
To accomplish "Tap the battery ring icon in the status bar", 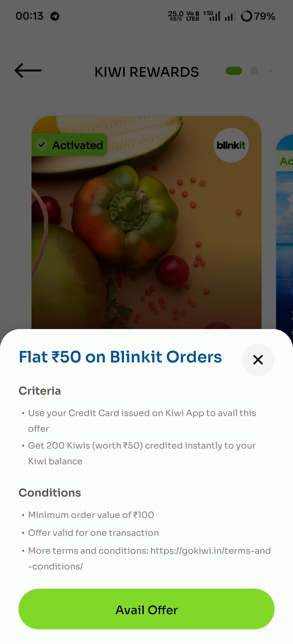I will click(246, 16).
